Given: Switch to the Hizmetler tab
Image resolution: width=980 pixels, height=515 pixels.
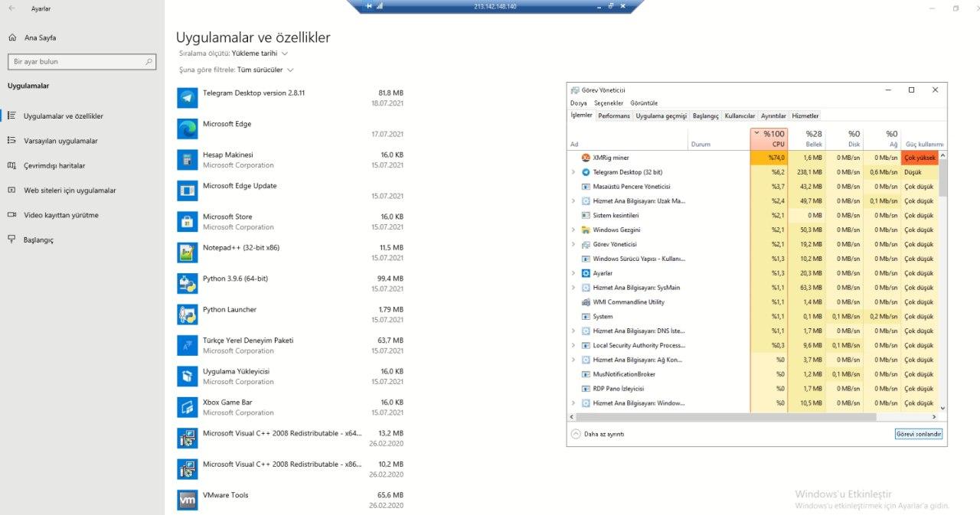Looking at the screenshot, I should pyautogui.click(x=805, y=116).
